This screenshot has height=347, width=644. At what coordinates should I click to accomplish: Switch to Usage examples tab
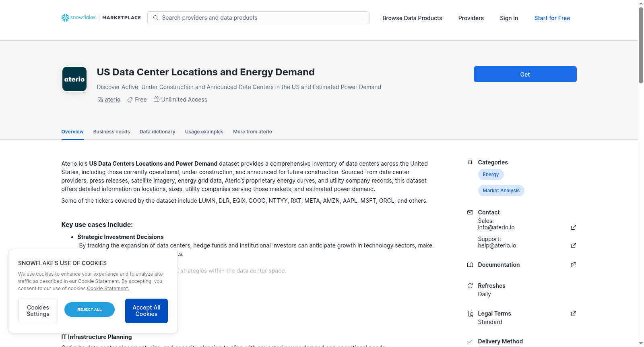(x=204, y=132)
